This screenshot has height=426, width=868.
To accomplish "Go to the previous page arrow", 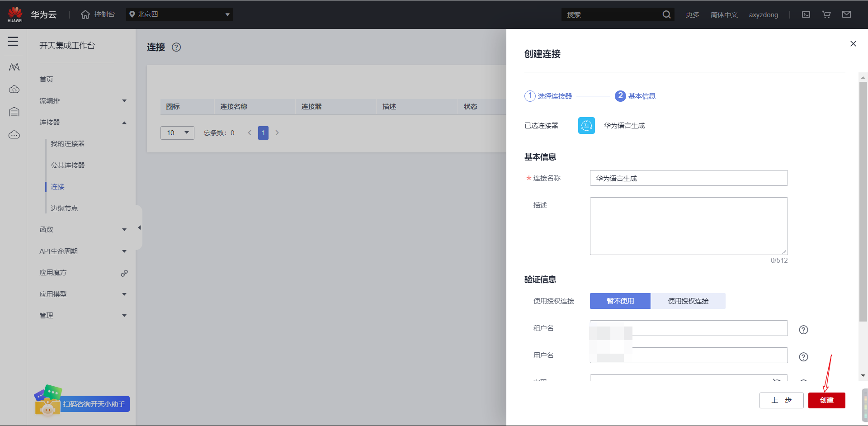I will click(x=250, y=133).
